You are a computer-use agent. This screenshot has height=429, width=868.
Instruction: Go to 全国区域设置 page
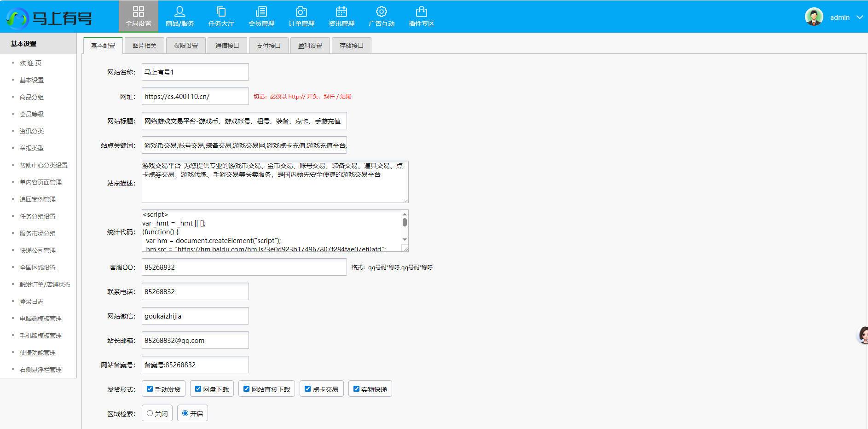[x=37, y=267]
